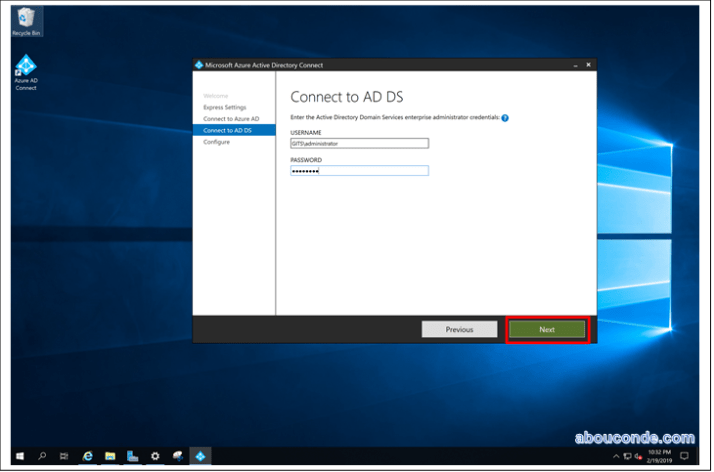Switch to Azure AD Connect taskbar icon

(x=199, y=456)
